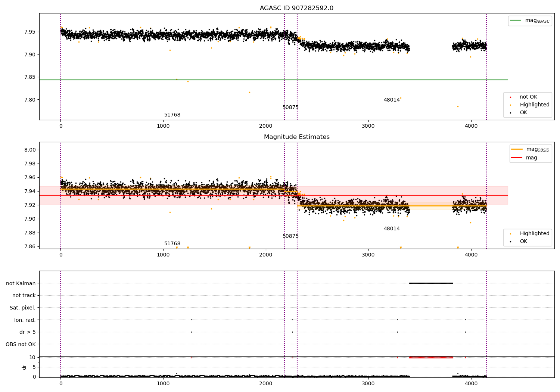Click the 10 tick on the dr axis
This screenshot has height=392, width=560.
(x=32, y=357)
